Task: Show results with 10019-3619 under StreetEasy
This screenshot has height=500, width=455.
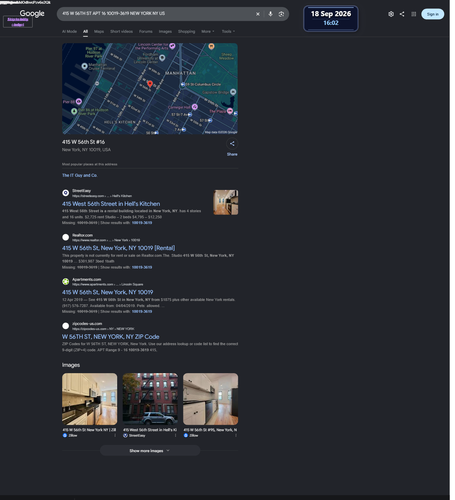Action: pyautogui.click(x=142, y=223)
